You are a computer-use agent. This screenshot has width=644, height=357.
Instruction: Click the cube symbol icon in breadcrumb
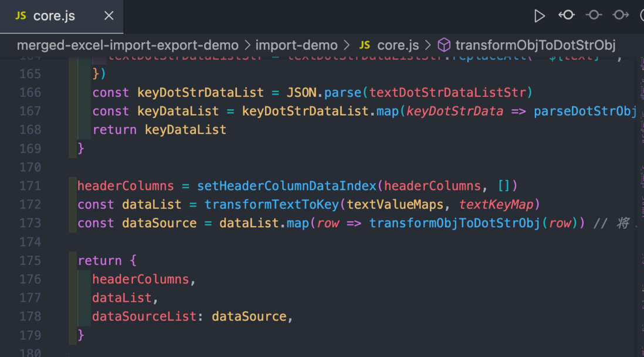pos(444,45)
